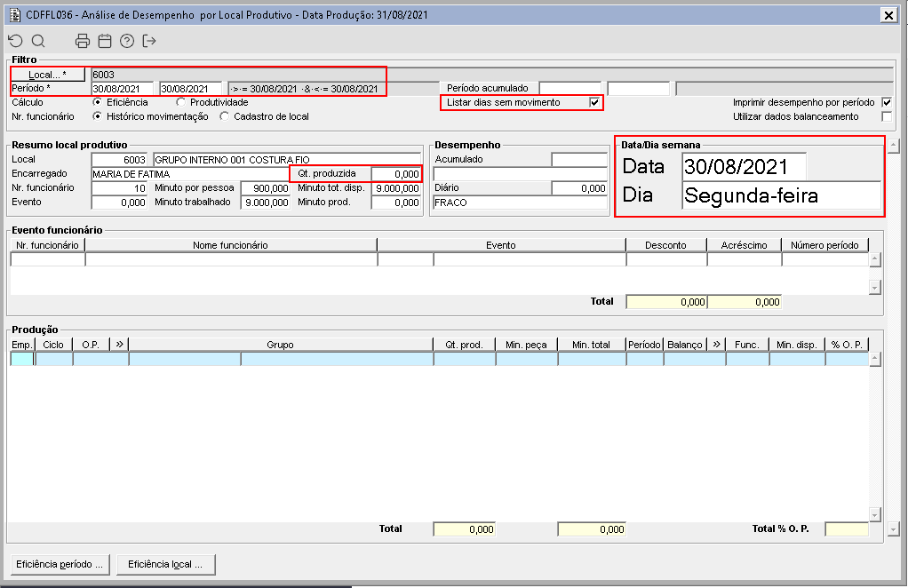Close the CDFFL036 window
This screenshot has height=588, width=908.
(x=888, y=15)
